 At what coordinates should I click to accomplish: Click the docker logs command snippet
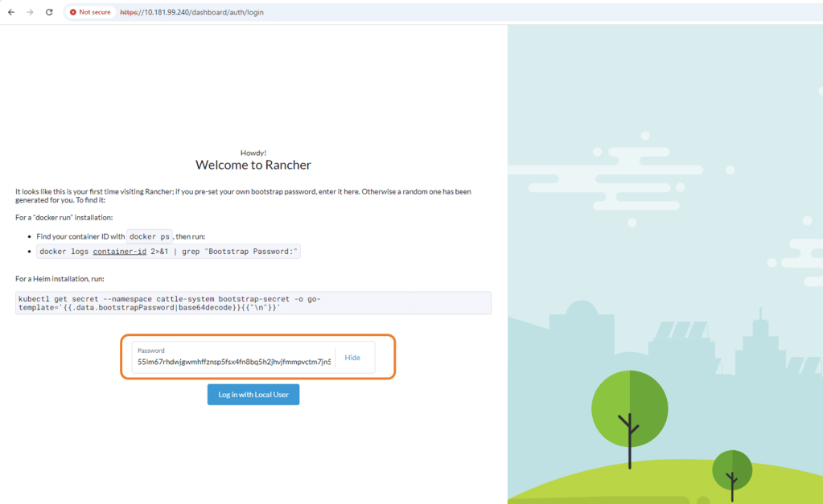coord(168,252)
